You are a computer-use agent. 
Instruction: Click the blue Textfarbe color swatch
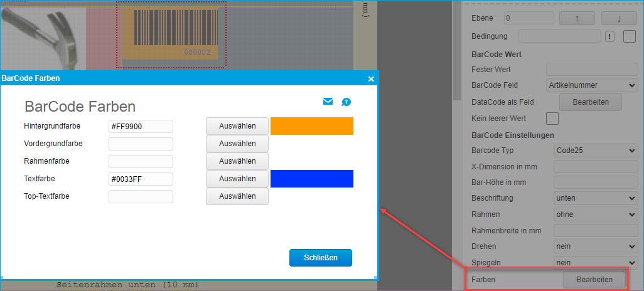coord(311,179)
